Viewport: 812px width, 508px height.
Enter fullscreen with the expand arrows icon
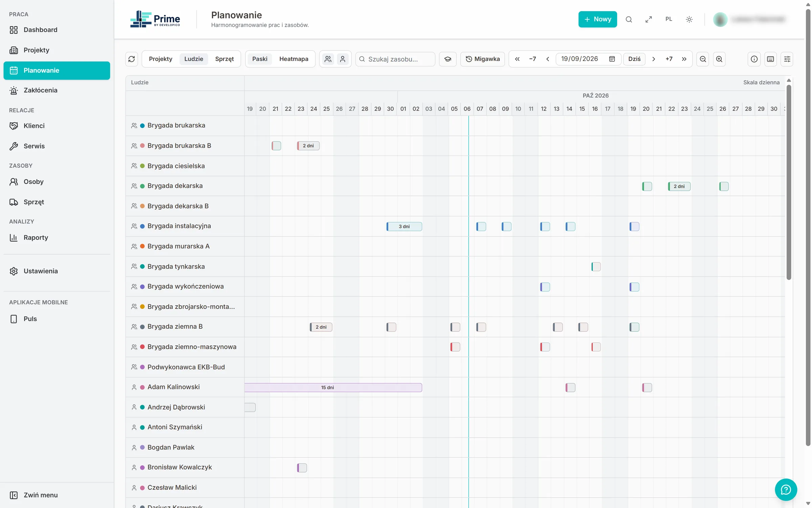click(x=649, y=19)
